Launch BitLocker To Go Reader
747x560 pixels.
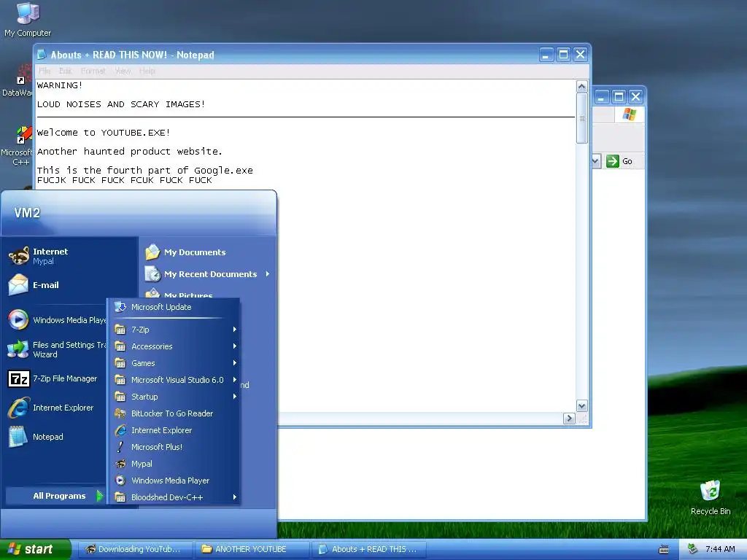coord(174,413)
